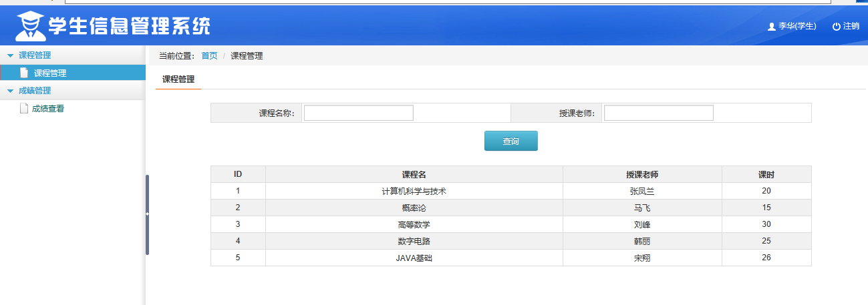Screen dimensions: 868x305
Task: Focus the 课程名称 input field
Action: click(359, 113)
